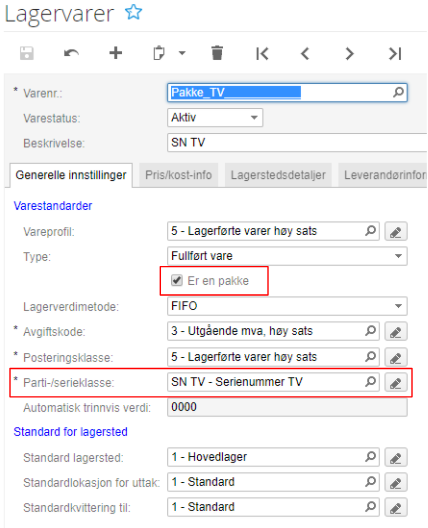Viewport: 428px width, 528px height.
Task: Expand the clipboard dropdown arrow in toolbar
Action: (182, 53)
